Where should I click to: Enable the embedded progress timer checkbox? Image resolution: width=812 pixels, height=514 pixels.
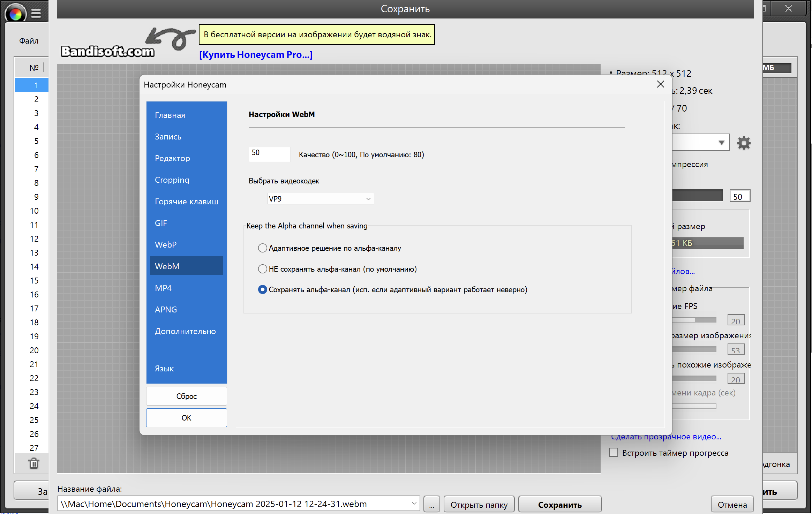point(614,453)
